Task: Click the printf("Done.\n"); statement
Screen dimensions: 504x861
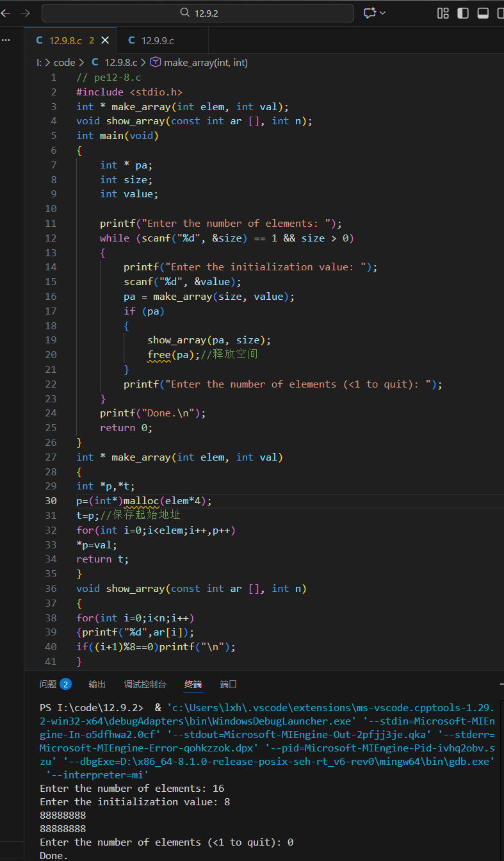Action: coord(153,413)
